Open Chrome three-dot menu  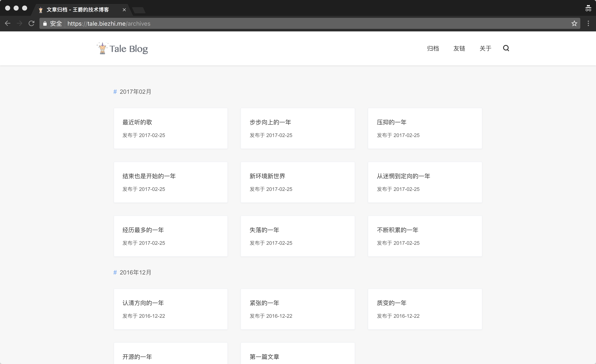(x=588, y=24)
